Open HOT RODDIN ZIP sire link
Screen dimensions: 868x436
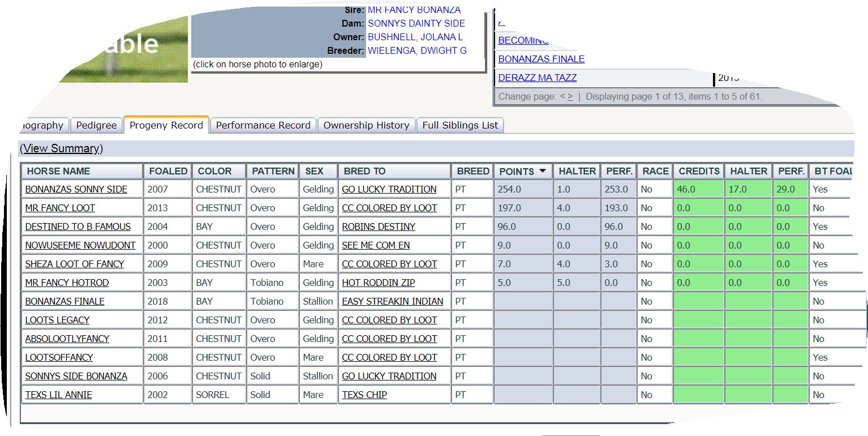[379, 283]
